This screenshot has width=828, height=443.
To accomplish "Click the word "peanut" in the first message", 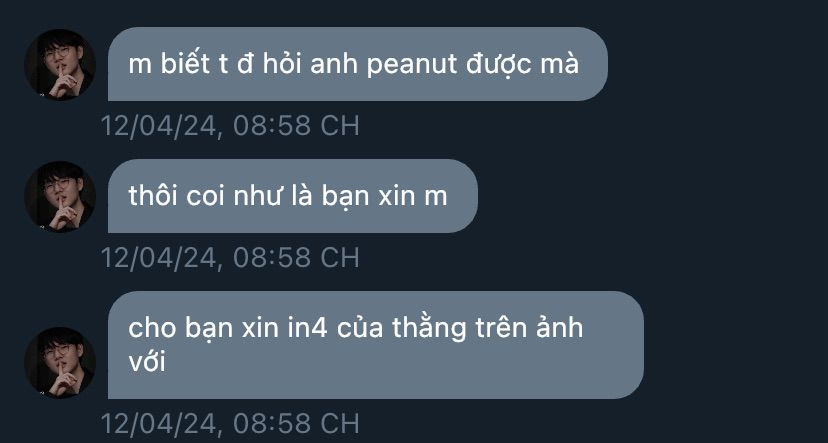I will coord(411,65).
